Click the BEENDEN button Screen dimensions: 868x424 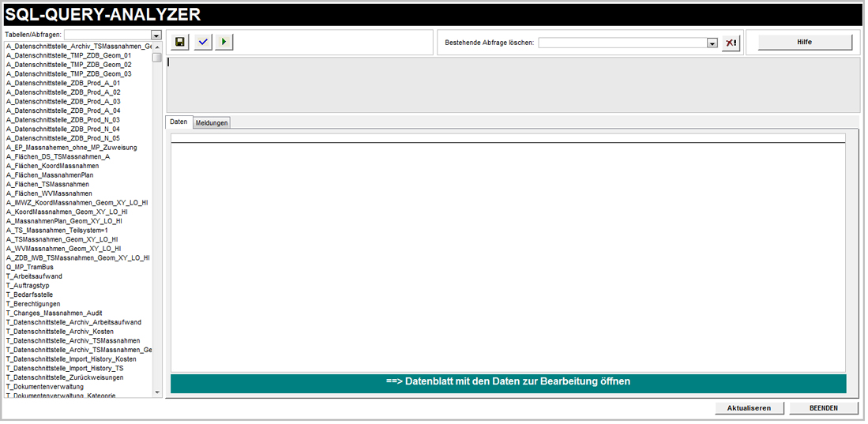[823, 408]
